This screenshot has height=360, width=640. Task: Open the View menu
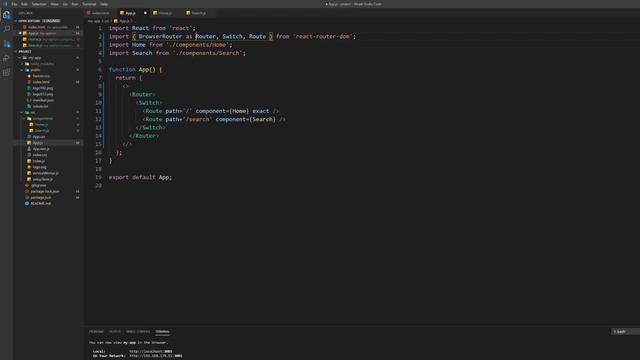[55, 4]
